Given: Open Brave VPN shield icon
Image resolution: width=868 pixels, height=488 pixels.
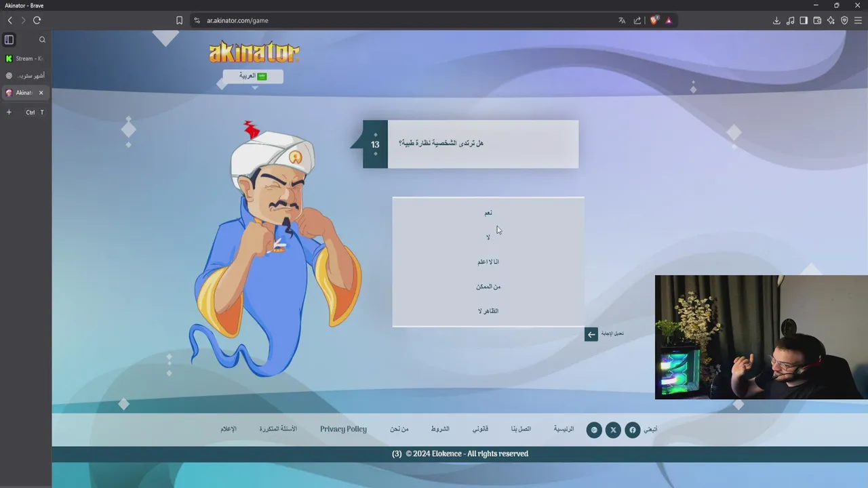Looking at the screenshot, I should [x=844, y=20].
